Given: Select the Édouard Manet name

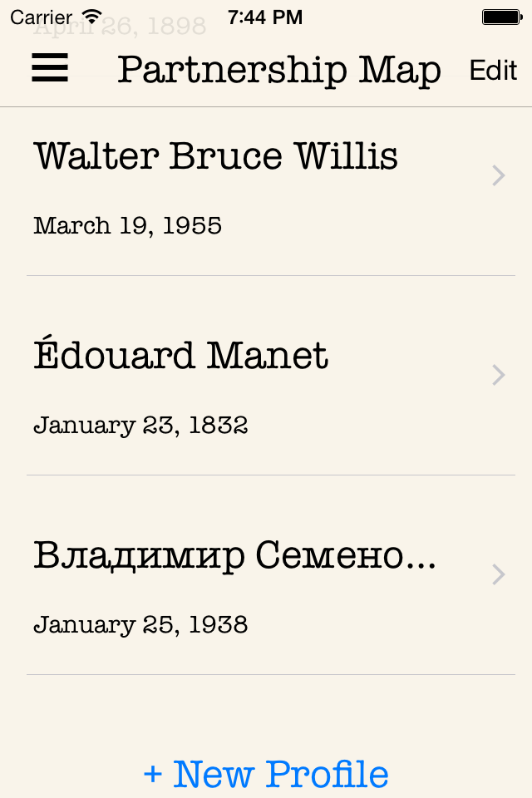Looking at the screenshot, I should coord(180,354).
